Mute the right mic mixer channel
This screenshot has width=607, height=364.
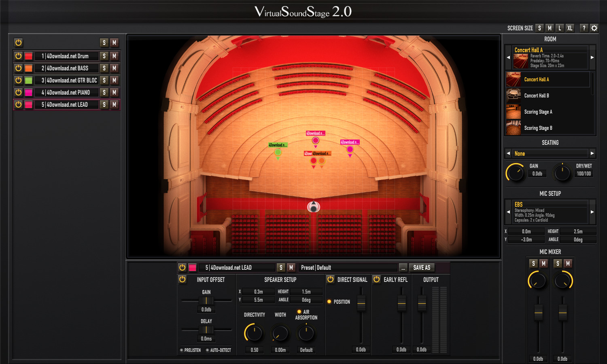(x=568, y=263)
